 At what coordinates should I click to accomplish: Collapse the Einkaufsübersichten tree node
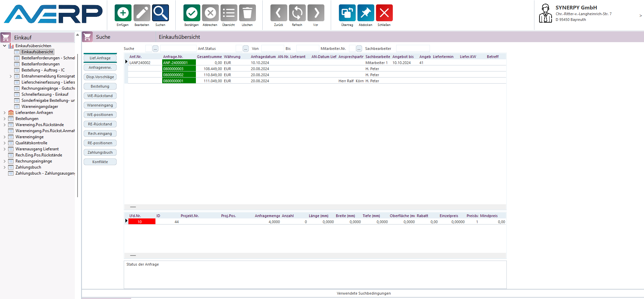tap(4, 46)
